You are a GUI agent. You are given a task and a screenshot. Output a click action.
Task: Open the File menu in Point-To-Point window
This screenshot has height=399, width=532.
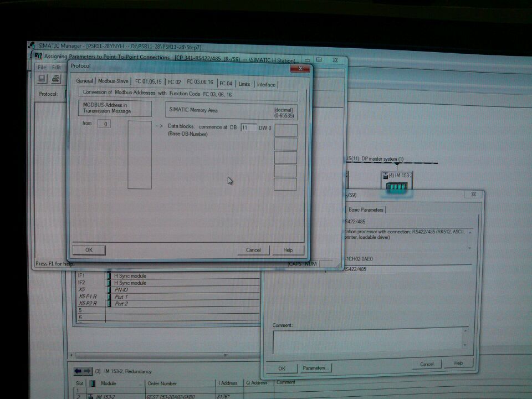[42, 67]
